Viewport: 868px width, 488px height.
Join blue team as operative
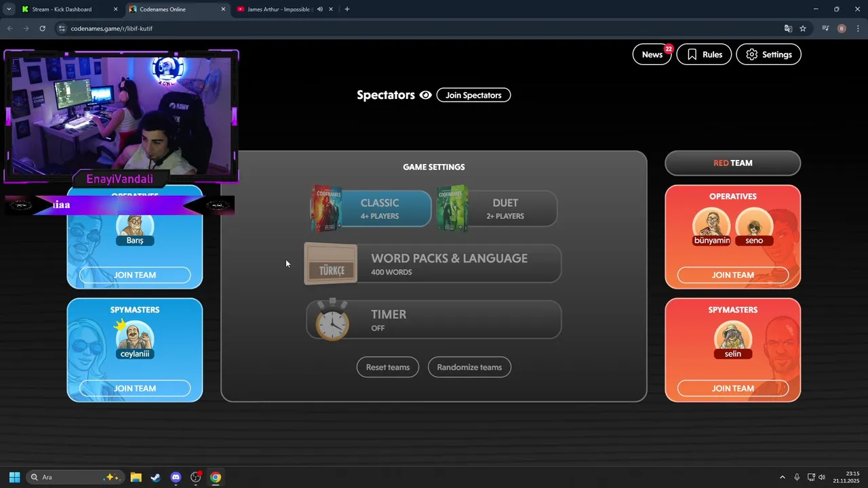pyautogui.click(x=135, y=275)
